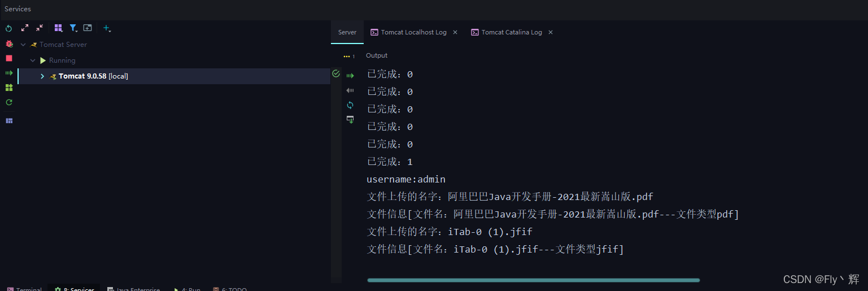Click the Services panel title
The image size is (868, 291).
tap(18, 9)
